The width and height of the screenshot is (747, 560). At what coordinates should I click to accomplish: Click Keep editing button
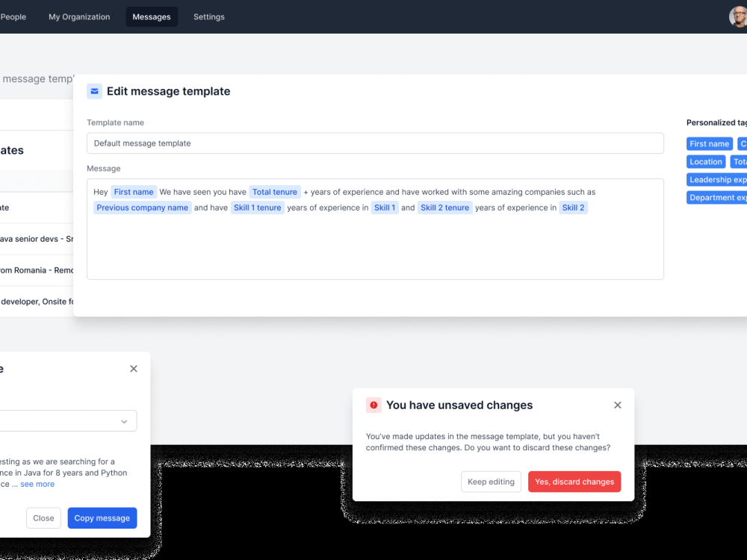492,482
